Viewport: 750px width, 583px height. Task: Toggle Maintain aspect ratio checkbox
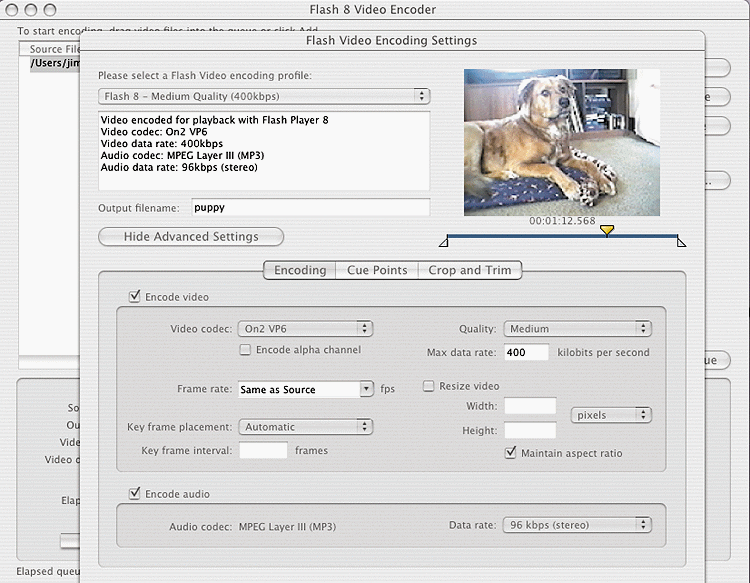pyautogui.click(x=511, y=452)
